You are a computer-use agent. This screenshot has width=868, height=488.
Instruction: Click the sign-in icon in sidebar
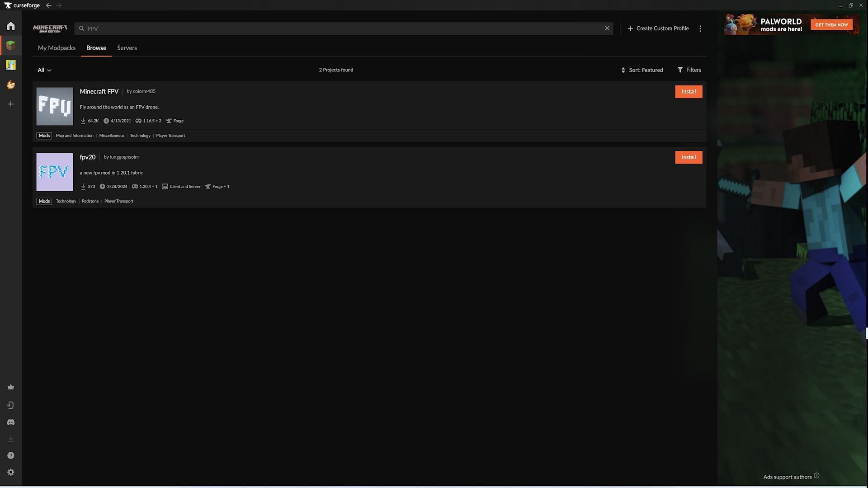tap(11, 405)
